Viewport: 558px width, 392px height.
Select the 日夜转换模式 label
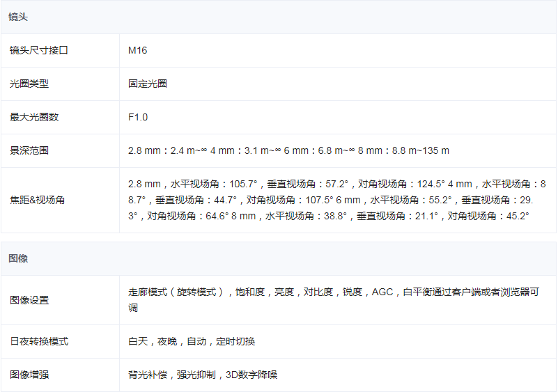[39, 341]
